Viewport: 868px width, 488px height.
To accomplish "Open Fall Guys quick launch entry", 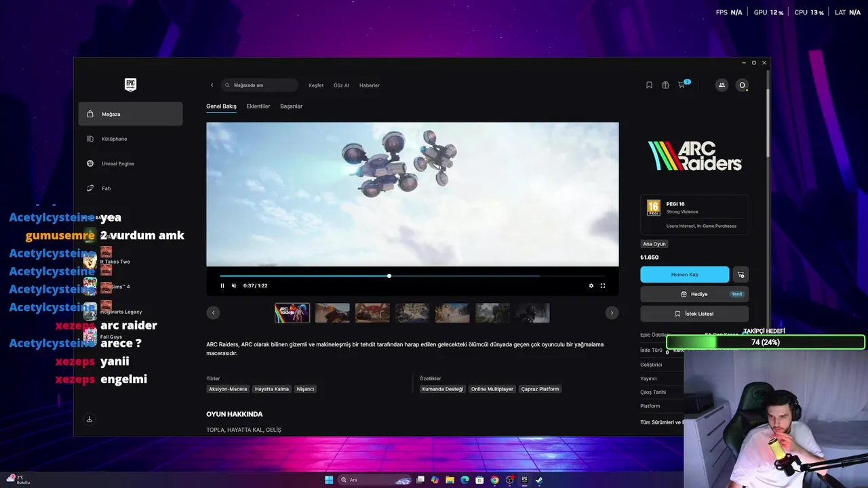I will pyautogui.click(x=111, y=337).
